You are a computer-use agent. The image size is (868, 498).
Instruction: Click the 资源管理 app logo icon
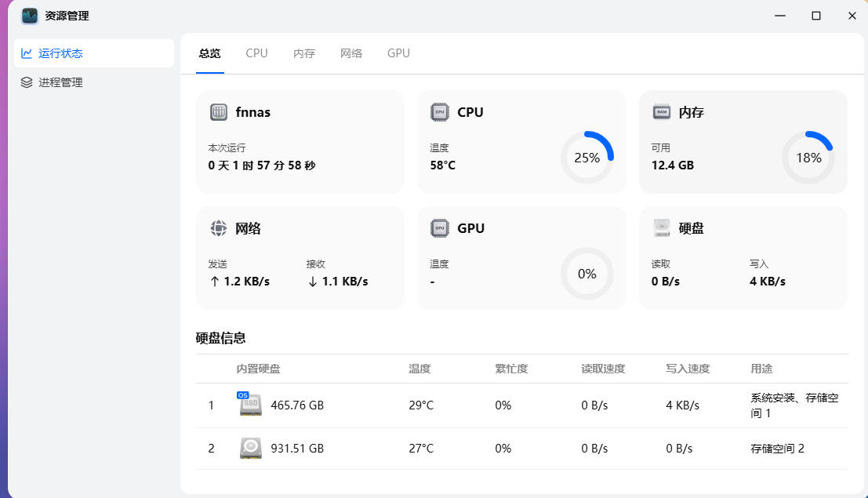[x=29, y=16]
